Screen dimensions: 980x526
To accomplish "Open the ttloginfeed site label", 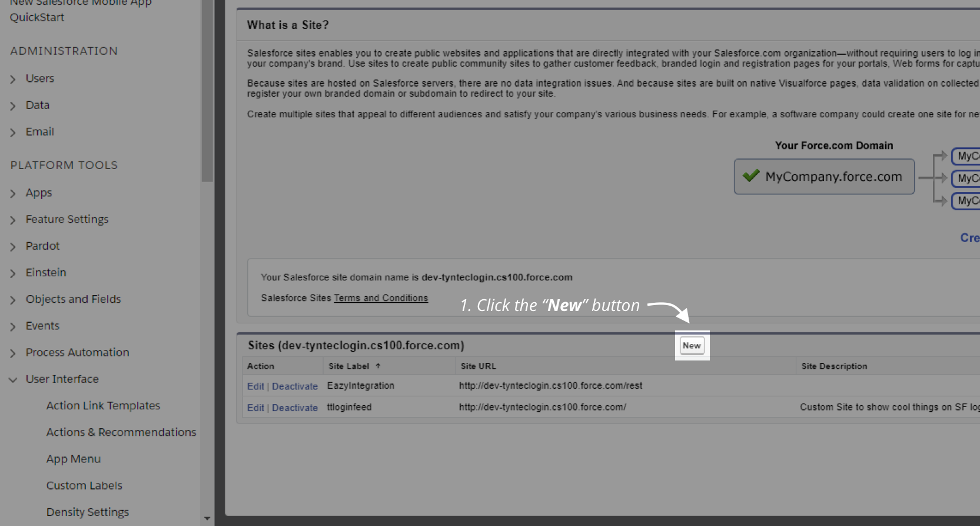I will 349,407.
